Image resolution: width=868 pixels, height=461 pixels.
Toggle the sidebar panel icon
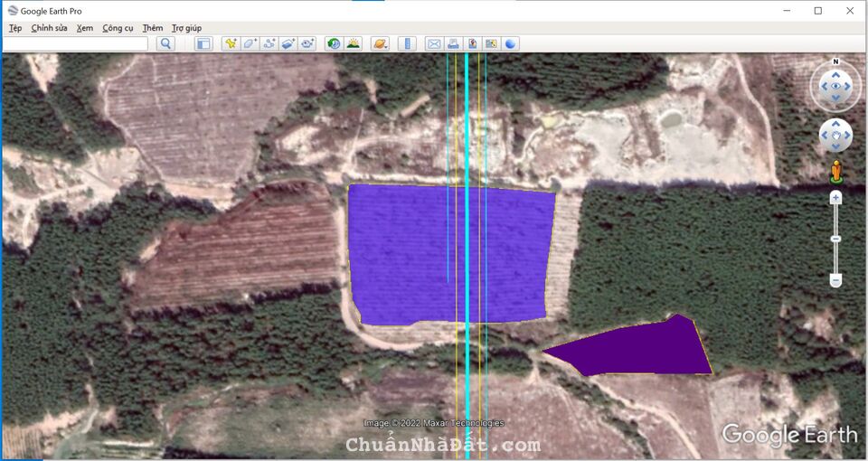(203, 43)
